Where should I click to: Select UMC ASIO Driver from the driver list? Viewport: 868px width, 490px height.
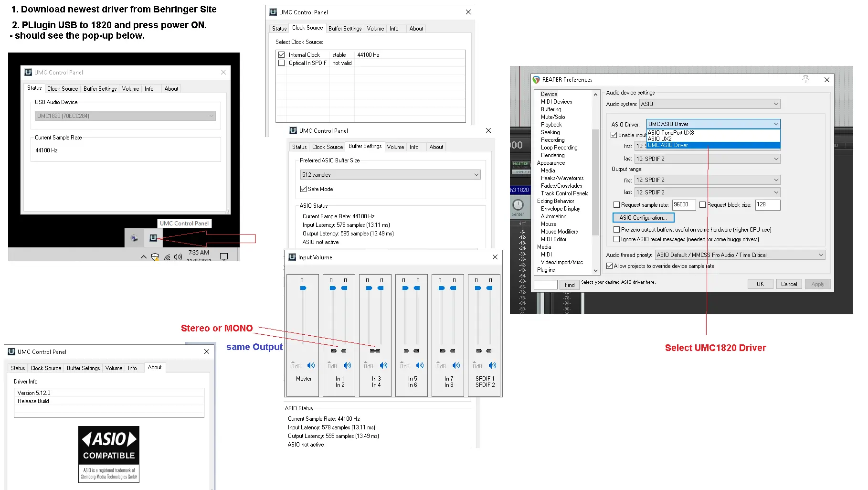pos(713,145)
